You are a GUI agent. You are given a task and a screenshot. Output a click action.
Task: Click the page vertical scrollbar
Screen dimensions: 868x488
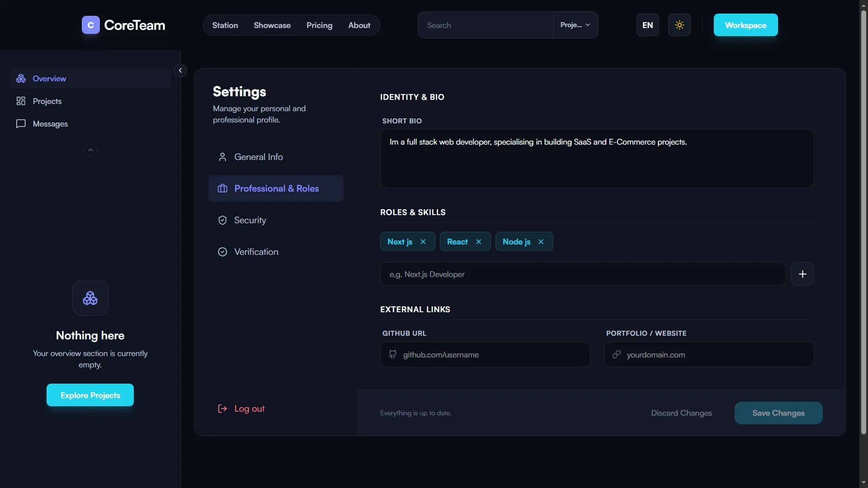pyautogui.click(x=863, y=221)
